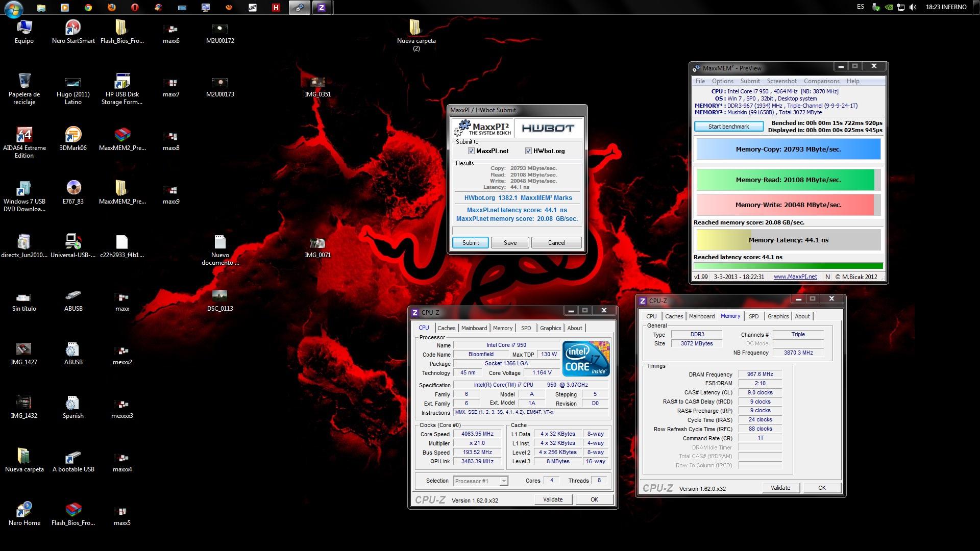
Task: Click Validate in the left CPU-Z window
Action: 553,500
